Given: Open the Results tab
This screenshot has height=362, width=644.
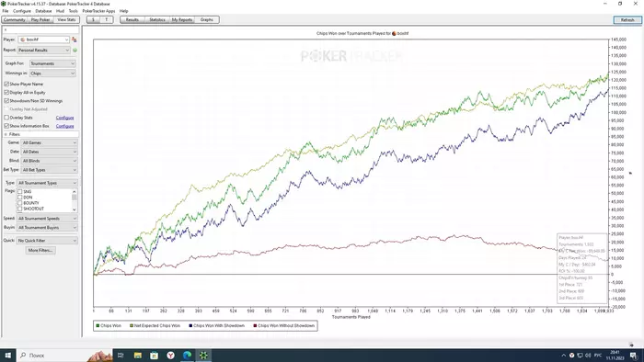Looking at the screenshot, I should [132, 19].
